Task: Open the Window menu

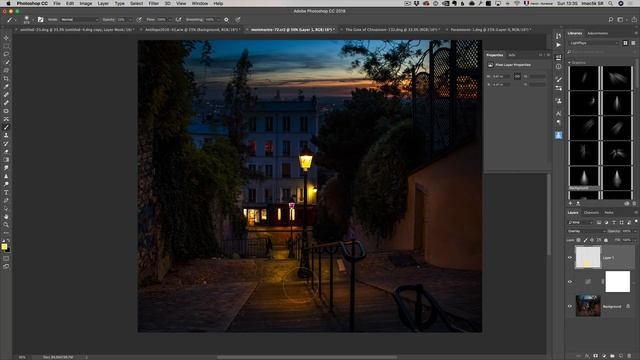Action: point(200,3)
